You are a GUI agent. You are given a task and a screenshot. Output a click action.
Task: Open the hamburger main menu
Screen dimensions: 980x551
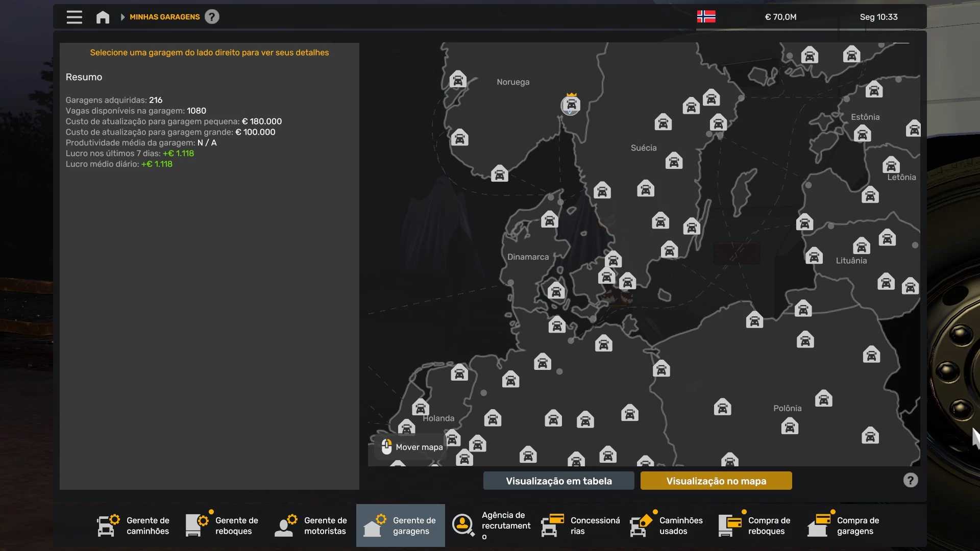point(74,17)
